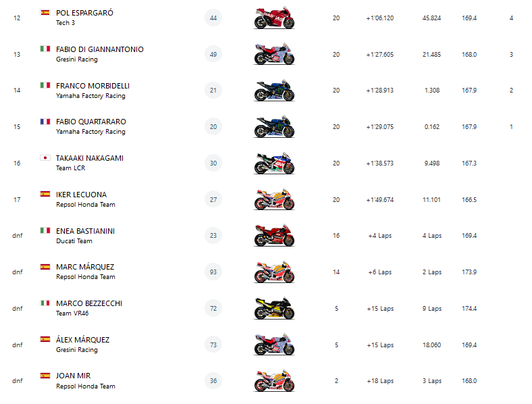The image size is (532, 404).
Task: Click Pol Espargaró's Spanish flag icon
Action: 45,12
